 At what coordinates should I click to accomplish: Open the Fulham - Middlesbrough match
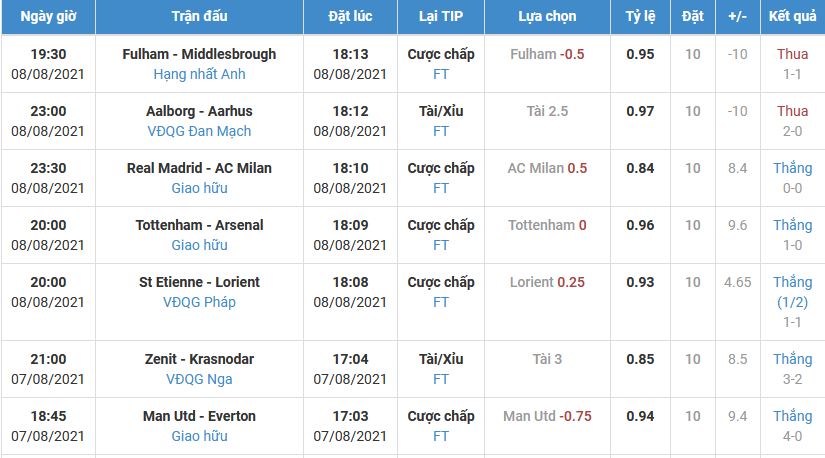tap(199, 54)
